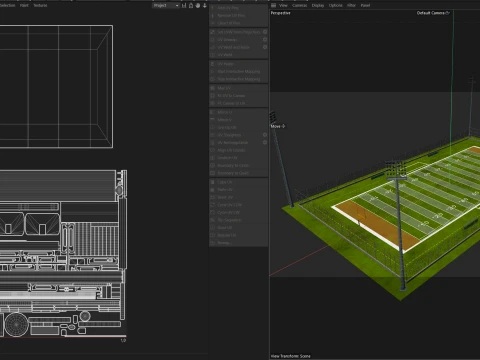The width and height of the screenshot is (480, 360).
Task: Click the Restore UV command
Action: coord(227,235)
